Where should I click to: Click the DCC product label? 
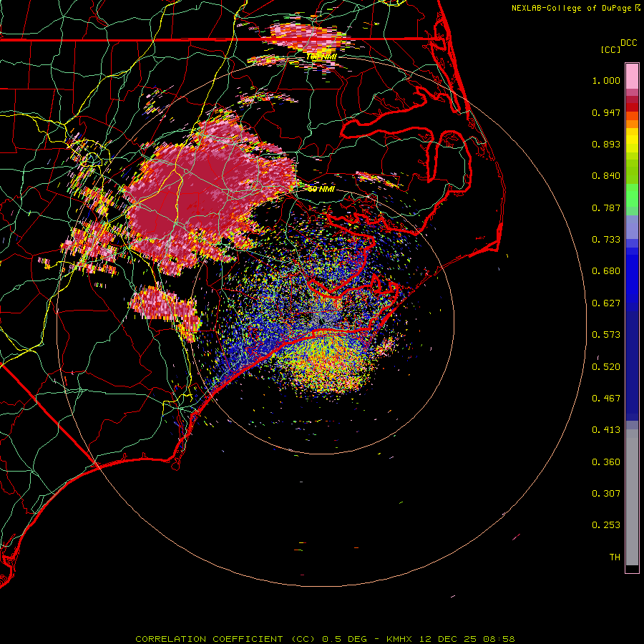coord(628,43)
